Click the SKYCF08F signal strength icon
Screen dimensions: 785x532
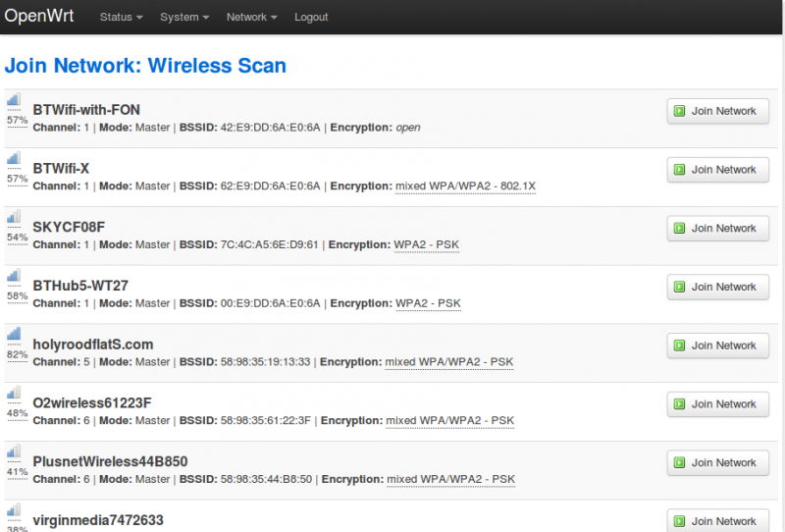click(14, 218)
